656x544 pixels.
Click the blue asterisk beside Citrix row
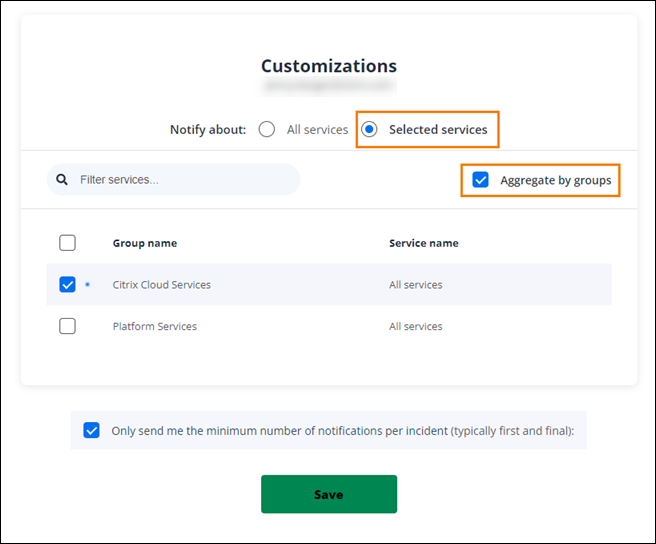(x=86, y=285)
